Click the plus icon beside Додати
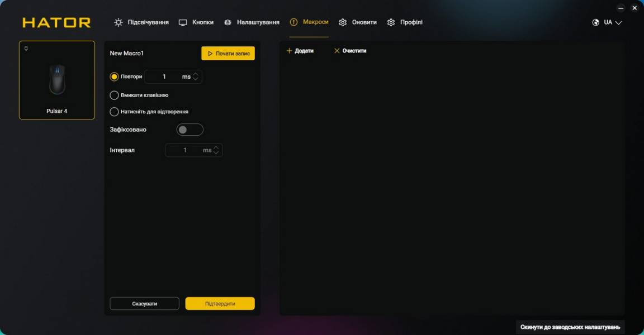Viewport: 644px width, 335px height. tap(289, 51)
